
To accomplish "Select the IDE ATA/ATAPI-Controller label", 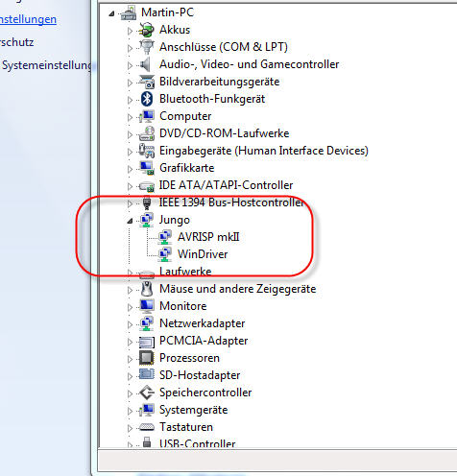I will tap(227, 185).
